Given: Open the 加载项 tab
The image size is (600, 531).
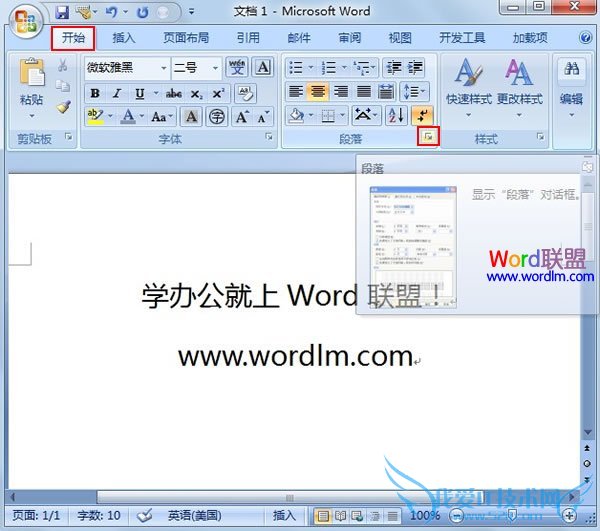Looking at the screenshot, I should (530, 38).
